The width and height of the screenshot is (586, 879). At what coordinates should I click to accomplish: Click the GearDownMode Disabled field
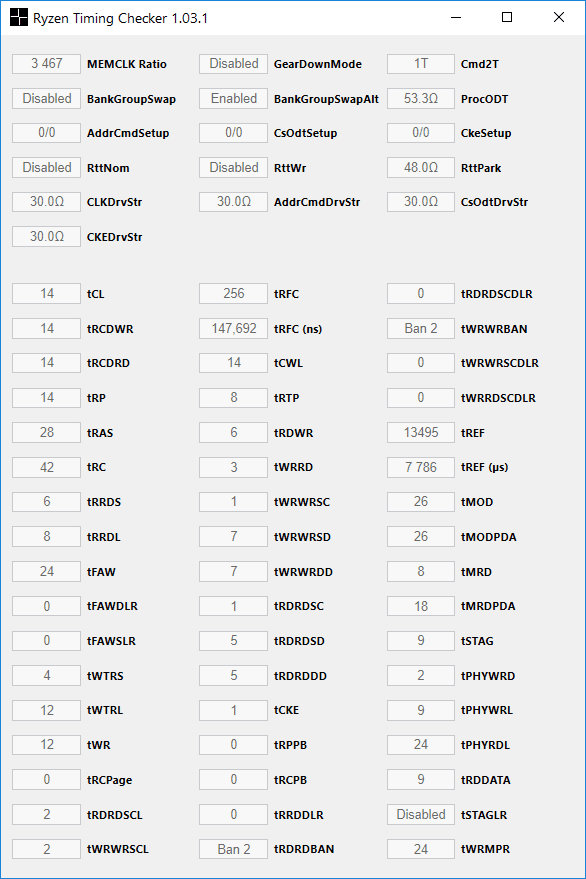[x=233, y=64]
